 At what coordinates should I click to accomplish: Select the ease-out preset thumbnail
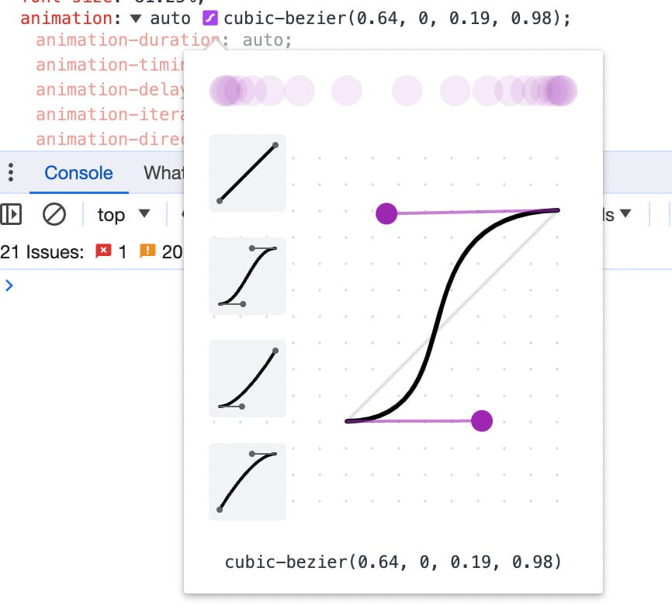(x=248, y=482)
